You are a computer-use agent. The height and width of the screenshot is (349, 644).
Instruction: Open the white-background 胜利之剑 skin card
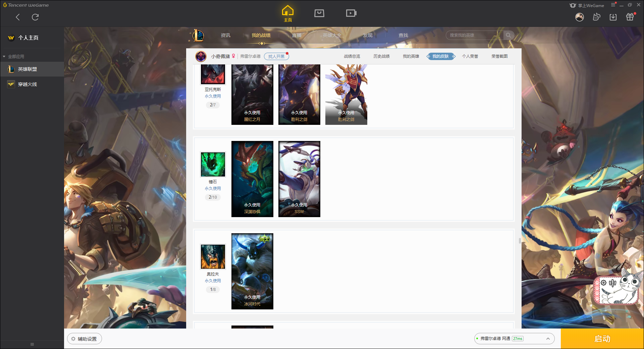point(346,95)
